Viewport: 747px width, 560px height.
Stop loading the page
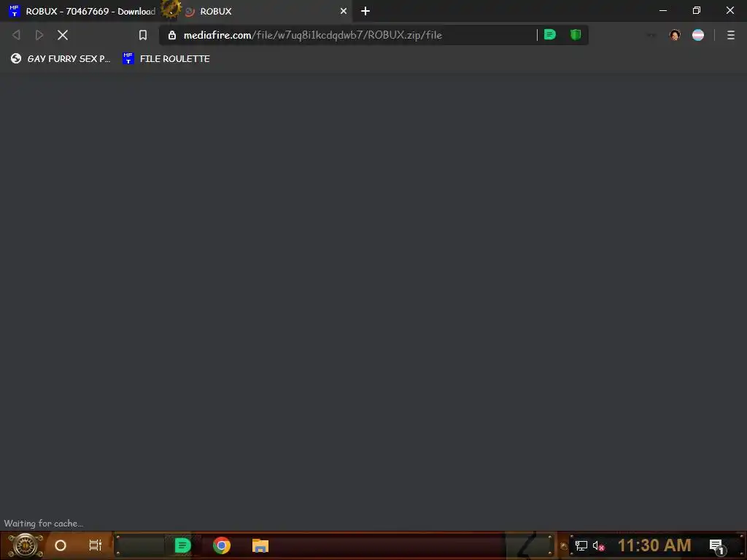pos(63,35)
